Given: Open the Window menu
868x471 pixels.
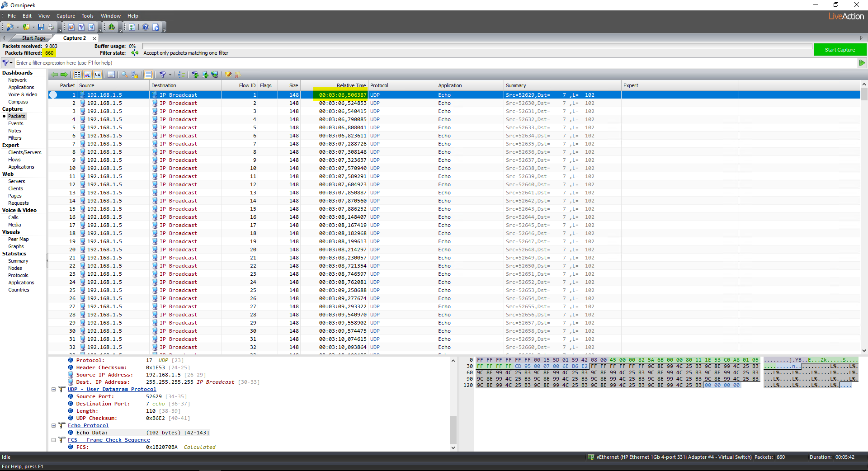Looking at the screenshot, I should 110,16.
